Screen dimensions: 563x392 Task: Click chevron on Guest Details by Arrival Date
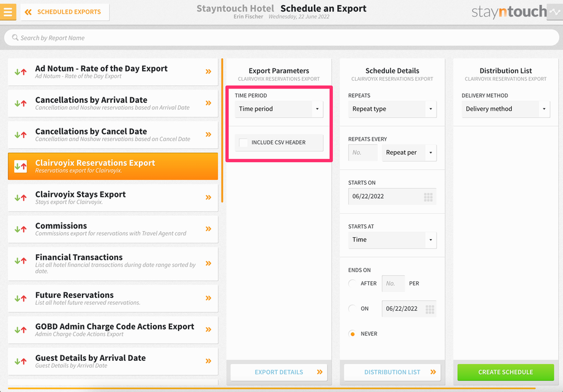tap(208, 361)
